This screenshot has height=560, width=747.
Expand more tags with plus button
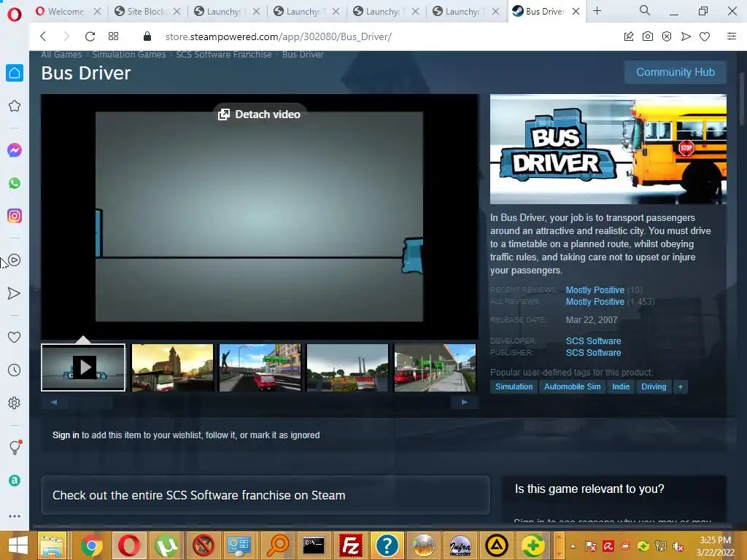point(681,386)
